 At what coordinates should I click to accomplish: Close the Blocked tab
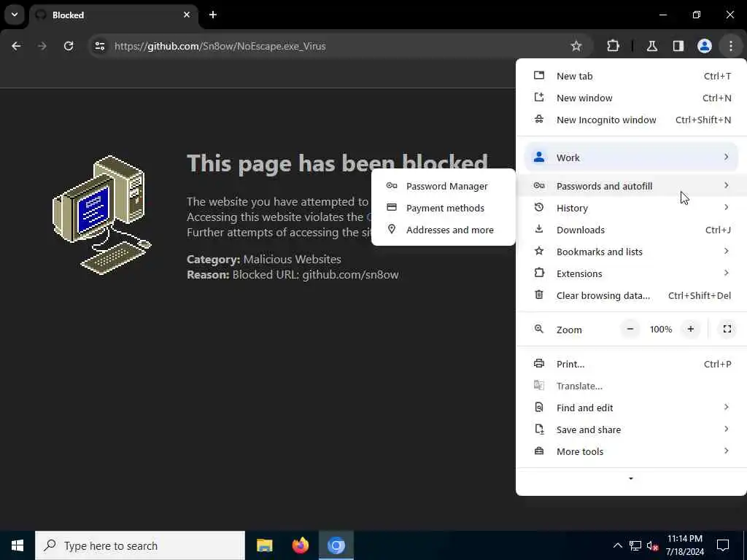coord(187,15)
